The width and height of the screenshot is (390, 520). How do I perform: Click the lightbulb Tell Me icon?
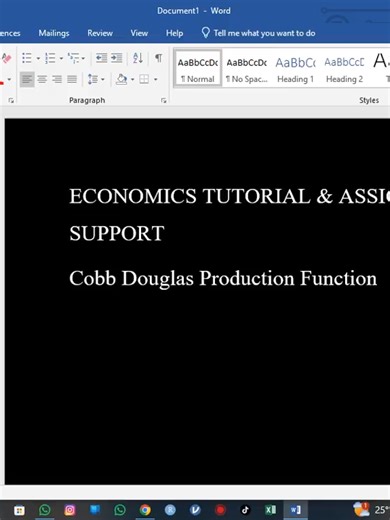click(206, 33)
